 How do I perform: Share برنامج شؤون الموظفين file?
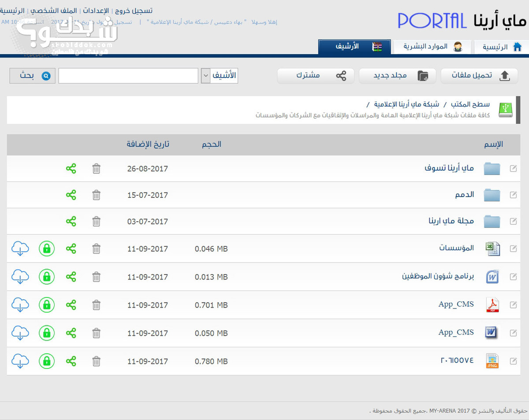[x=71, y=277]
